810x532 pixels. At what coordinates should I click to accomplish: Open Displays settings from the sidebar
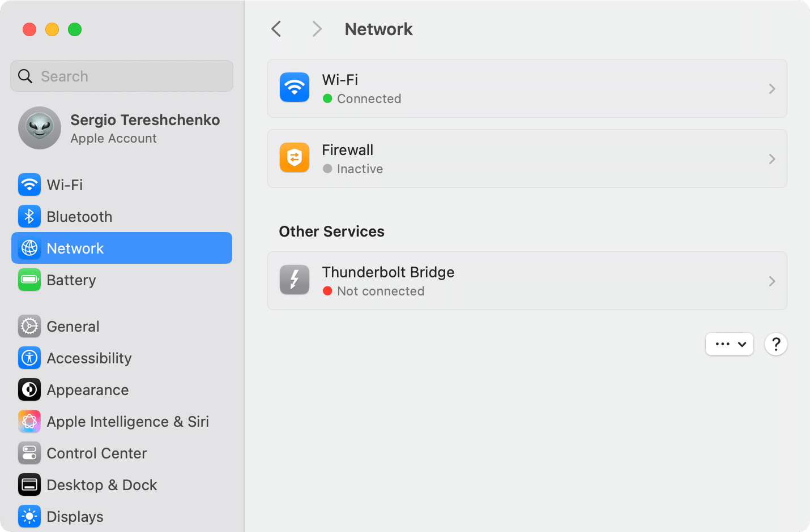coord(29,516)
